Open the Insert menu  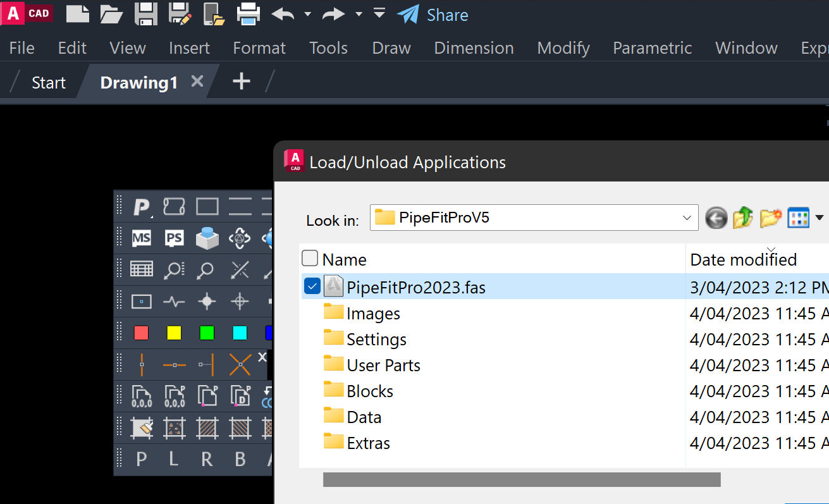(x=189, y=48)
